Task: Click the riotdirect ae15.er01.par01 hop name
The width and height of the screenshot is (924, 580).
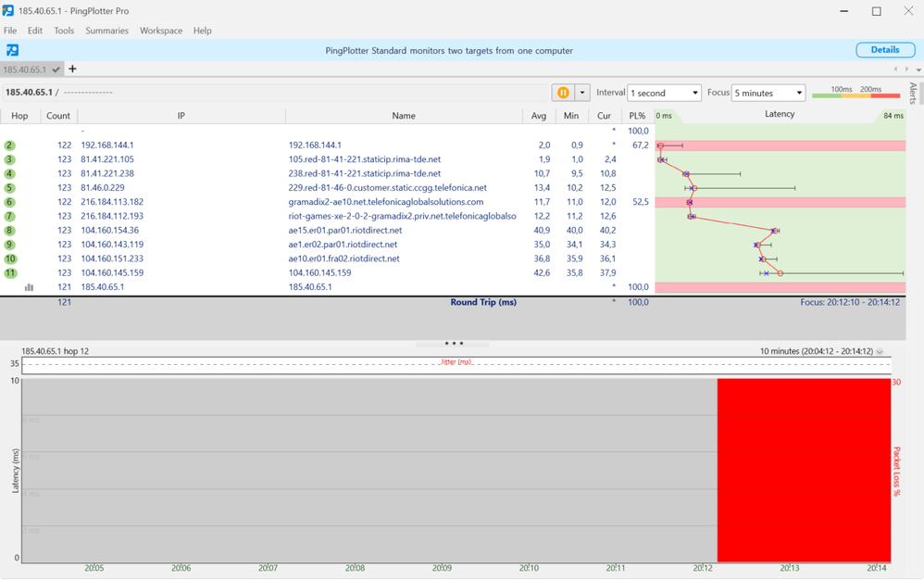Action: (344, 231)
